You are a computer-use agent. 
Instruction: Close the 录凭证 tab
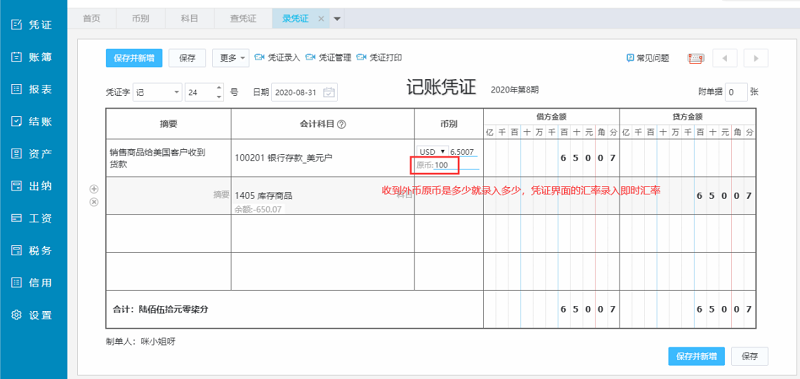(x=321, y=19)
